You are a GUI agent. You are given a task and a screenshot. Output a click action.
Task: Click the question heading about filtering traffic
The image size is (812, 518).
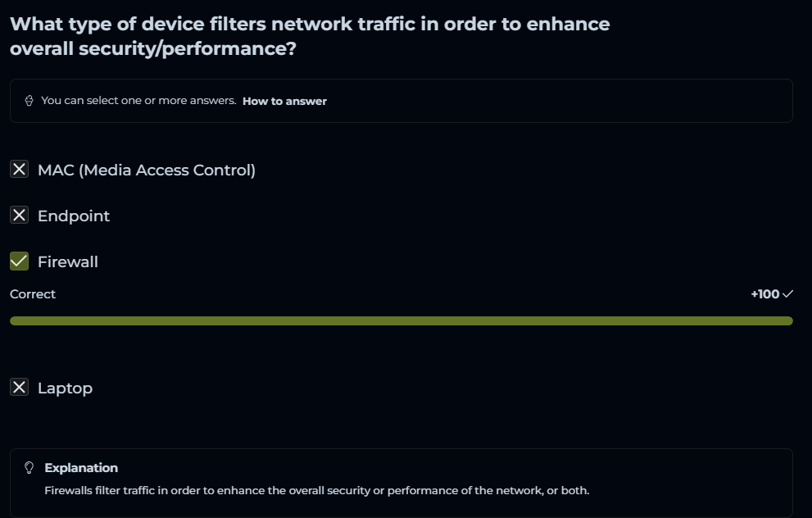(310, 36)
